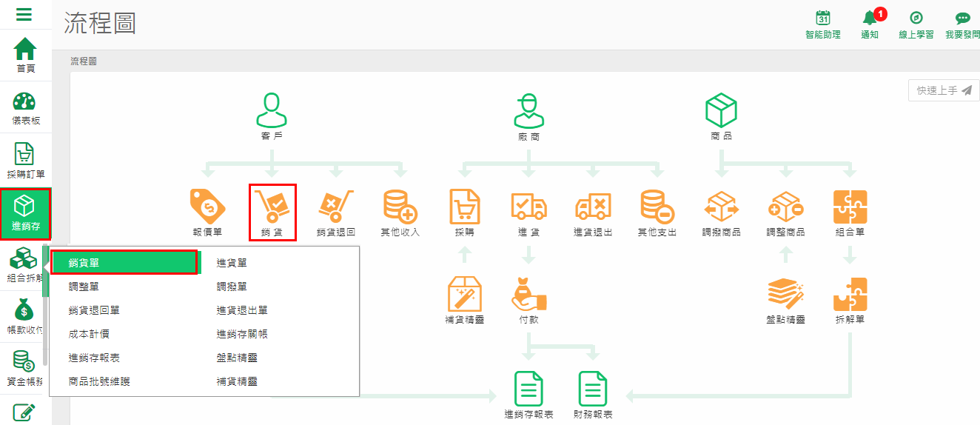Click the 客戶 customer icon
The image size is (980, 425).
tap(272, 110)
